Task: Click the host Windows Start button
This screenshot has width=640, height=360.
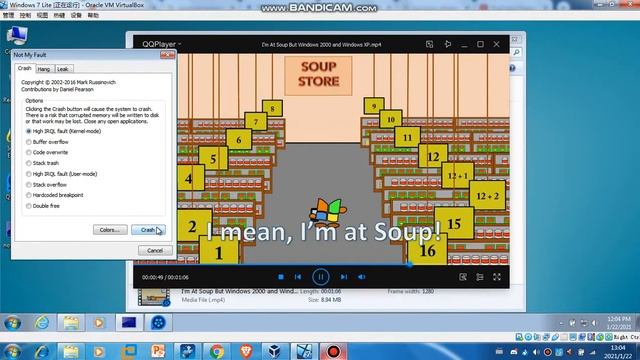Action: click(12, 351)
